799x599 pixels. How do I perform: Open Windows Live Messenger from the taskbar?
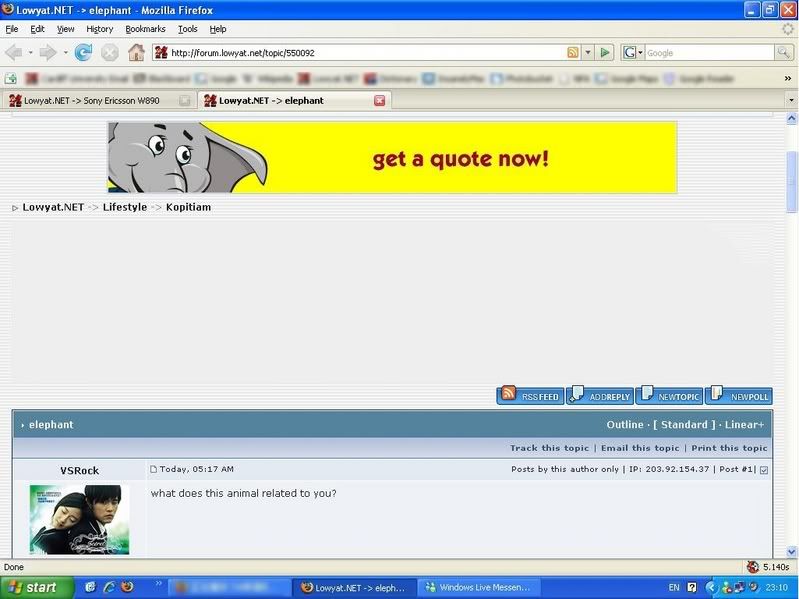480,587
